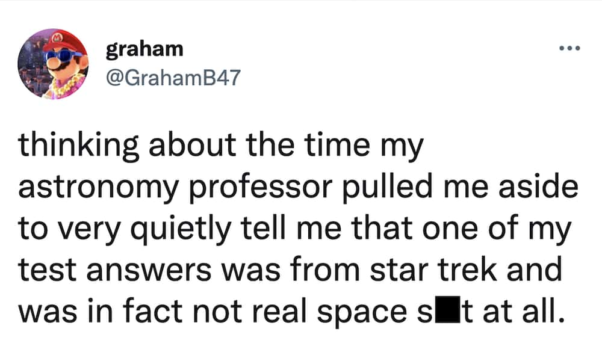Click the words 'test answers' in tweet

114,270
